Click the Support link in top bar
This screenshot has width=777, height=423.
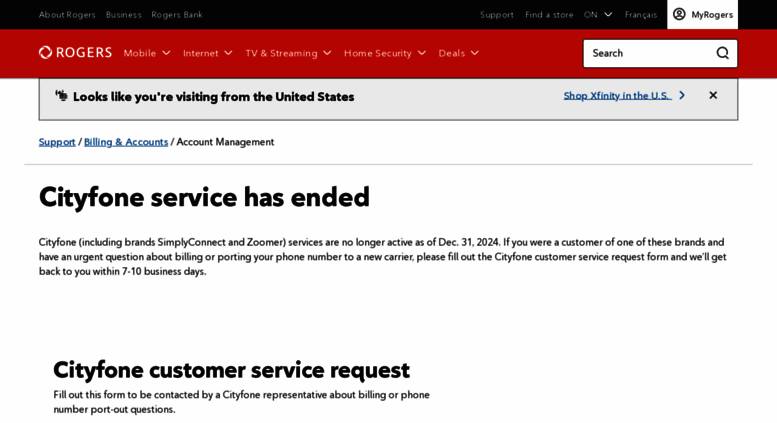(x=496, y=14)
